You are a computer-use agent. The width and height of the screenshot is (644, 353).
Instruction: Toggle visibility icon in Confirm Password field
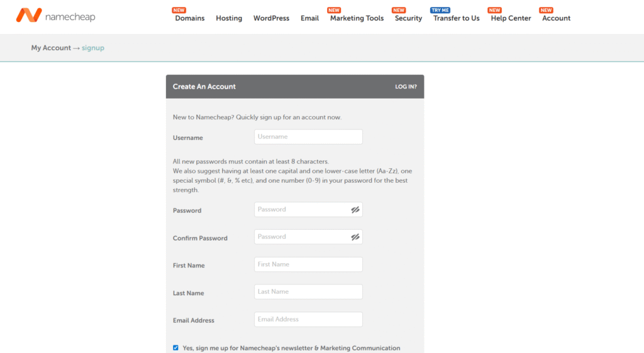pos(355,237)
